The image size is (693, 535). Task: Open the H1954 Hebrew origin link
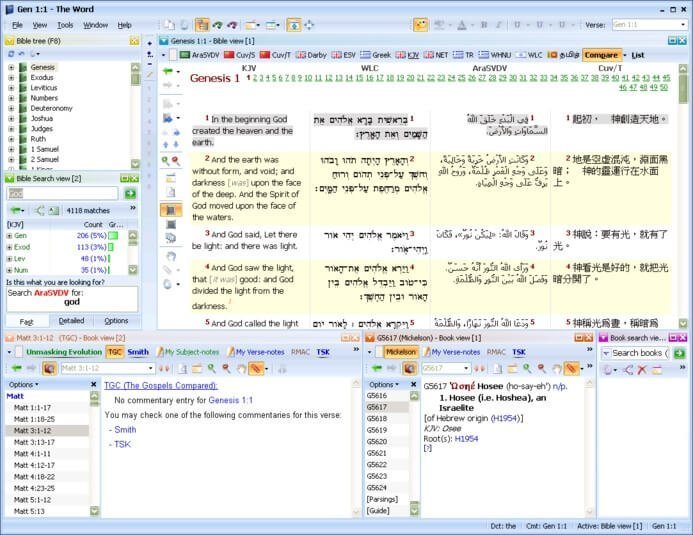[505, 418]
